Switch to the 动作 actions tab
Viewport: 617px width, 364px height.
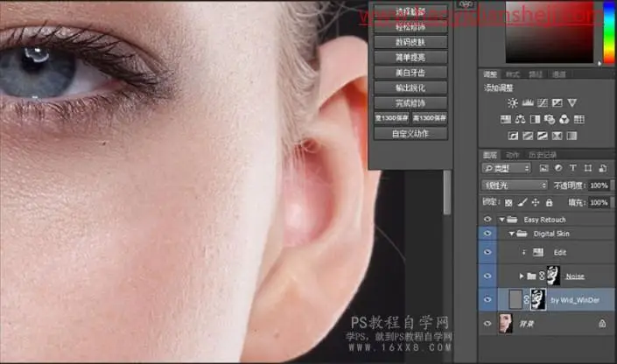512,155
